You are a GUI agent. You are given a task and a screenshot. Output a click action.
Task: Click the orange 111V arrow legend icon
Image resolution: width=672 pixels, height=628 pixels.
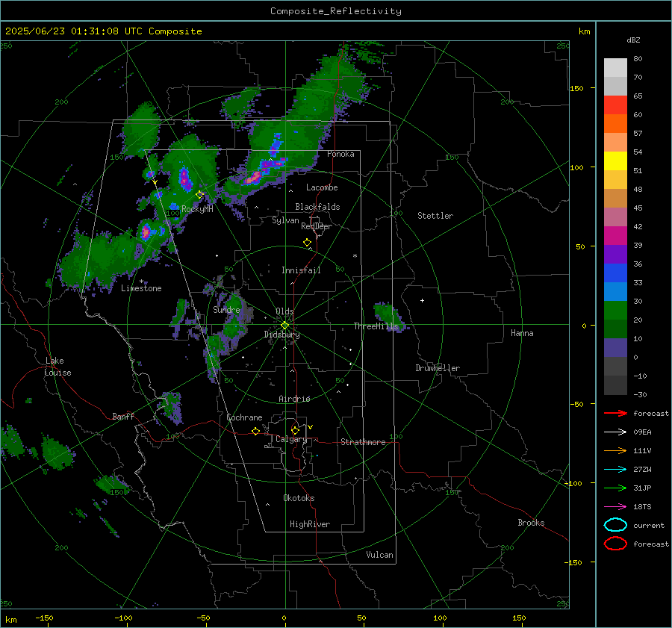point(615,450)
